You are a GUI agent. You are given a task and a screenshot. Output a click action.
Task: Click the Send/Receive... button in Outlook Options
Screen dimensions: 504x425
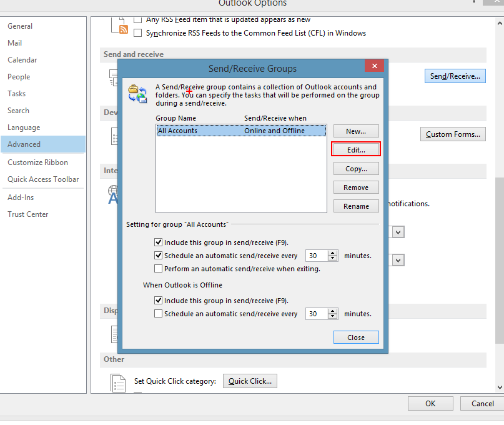[x=455, y=76]
